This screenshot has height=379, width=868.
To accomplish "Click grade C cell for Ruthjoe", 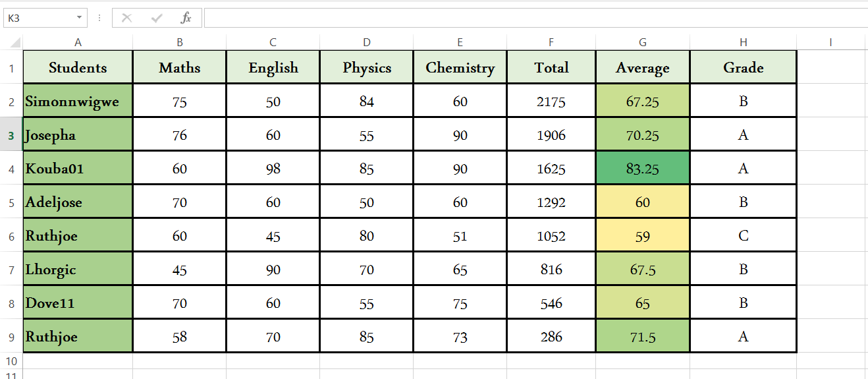I will pos(744,236).
